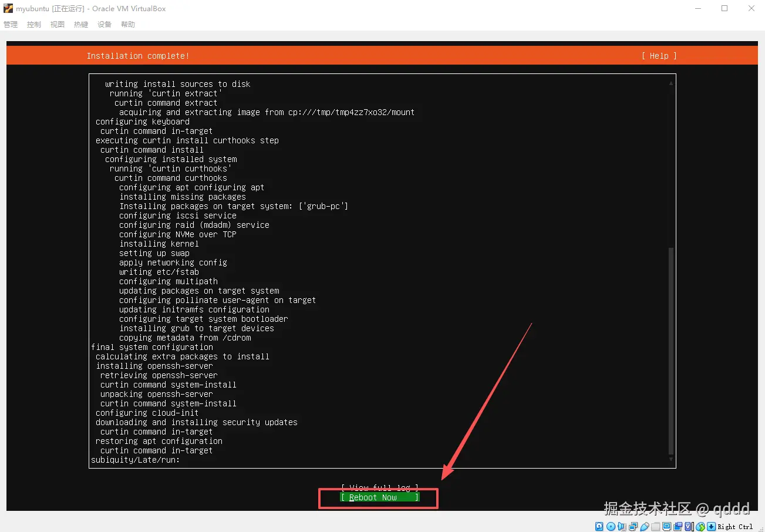Minimize the VirtualBox window

click(x=697, y=9)
